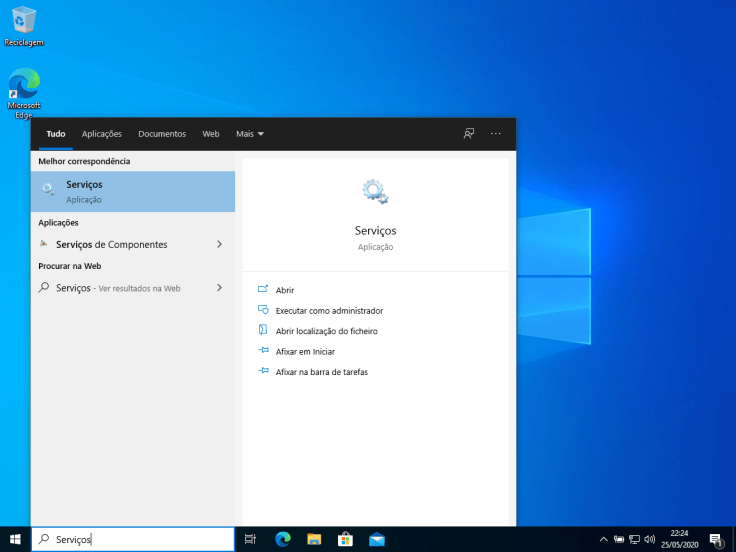Select Serviços best match result
Viewport: 736px width, 552px height.
click(133, 191)
